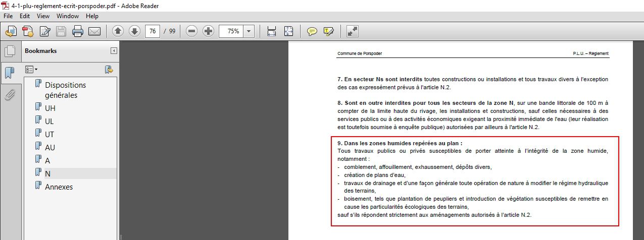Click the line beginning 'sauf s'ils répondent strictement'
Image resolution: width=644 pixels, height=240 pixels.
434,215
